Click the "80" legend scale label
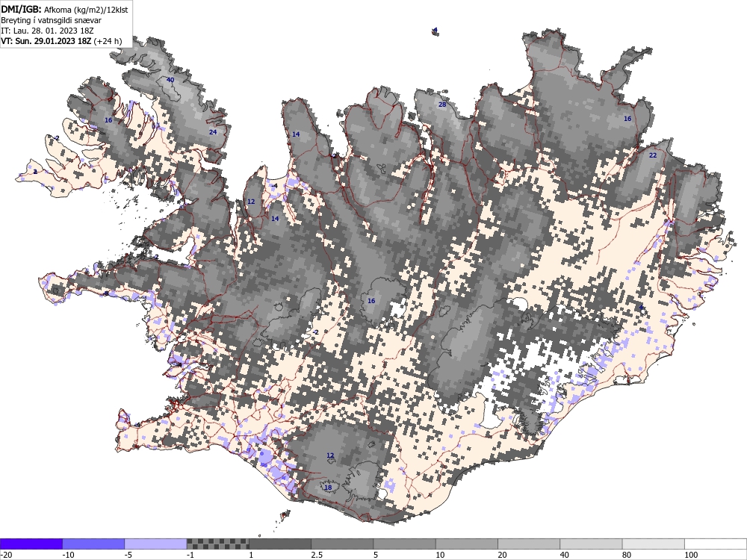 point(627,556)
